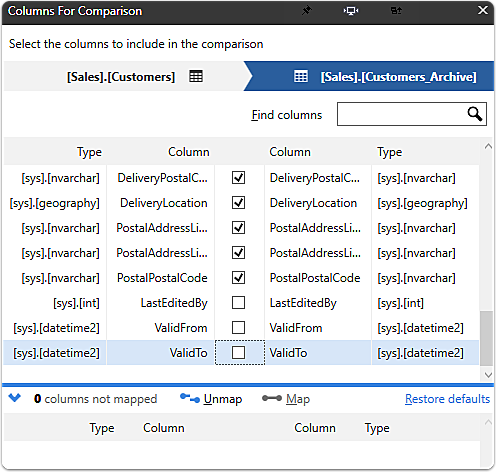Click the 'Select the columns to include' instruction text
The width and height of the screenshot is (496, 472).
[x=136, y=44]
